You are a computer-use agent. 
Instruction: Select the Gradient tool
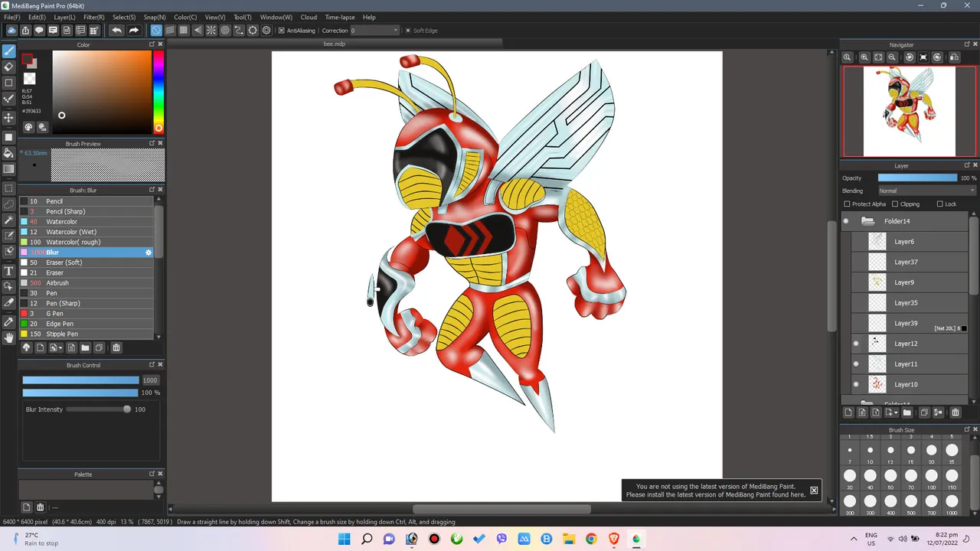[8, 169]
